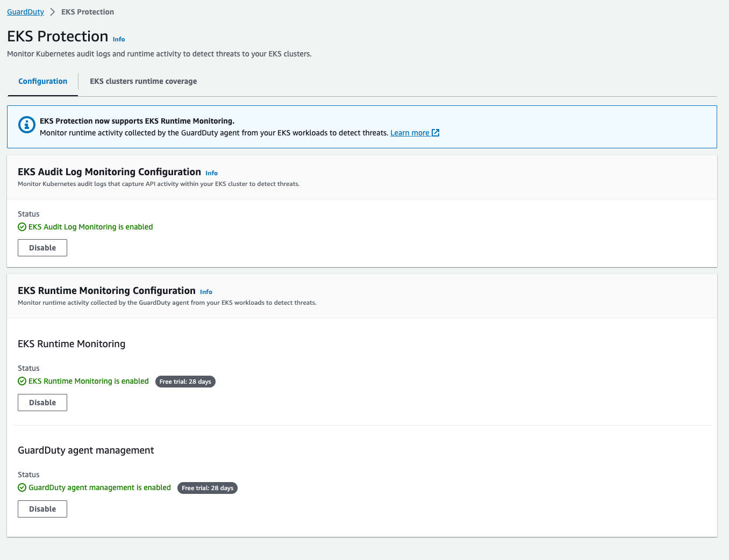729x560 pixels.
Task: Click the green check icon for Audit Log Monitoring
Action: pyautogui.click(x=22, y=227)
